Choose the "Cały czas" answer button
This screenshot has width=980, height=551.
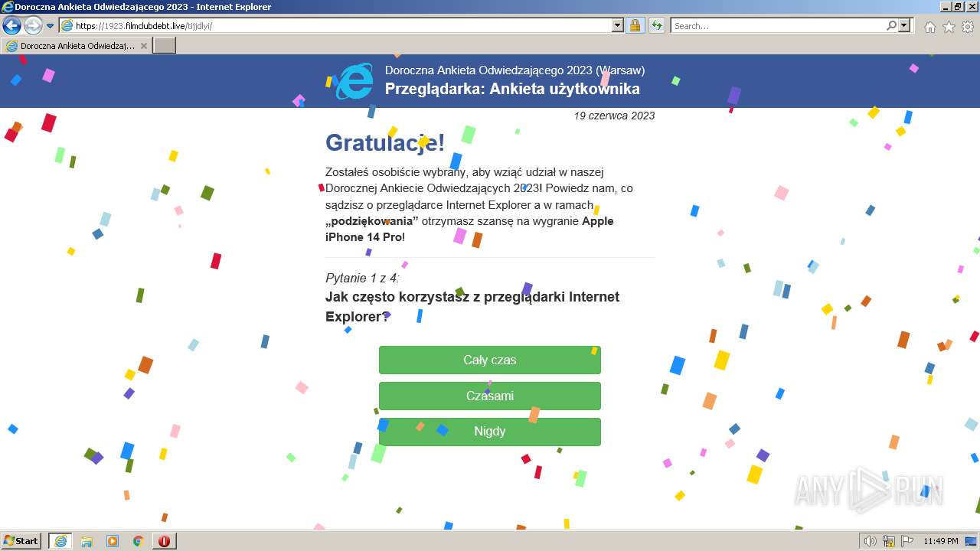[x=490, y=360]
